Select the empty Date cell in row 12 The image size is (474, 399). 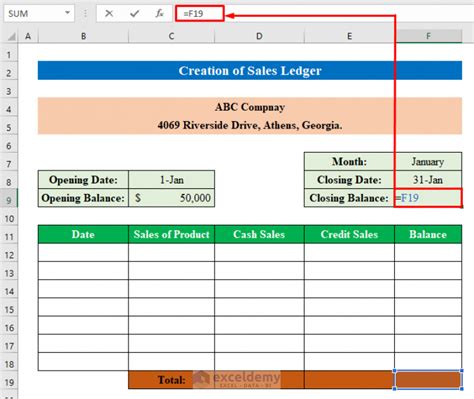pyautogui.click(x=83, y=253)
